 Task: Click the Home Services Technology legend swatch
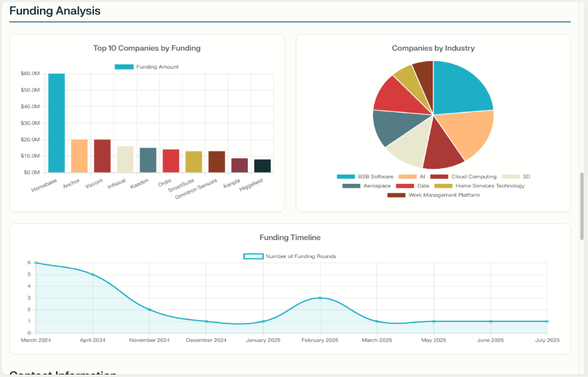tap(444, 186)
